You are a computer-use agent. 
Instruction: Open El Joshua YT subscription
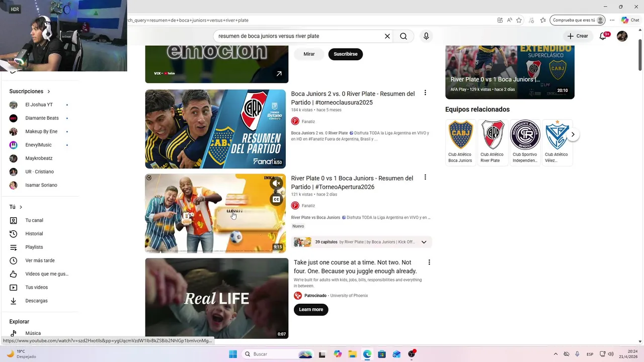(x=39, y=105)
